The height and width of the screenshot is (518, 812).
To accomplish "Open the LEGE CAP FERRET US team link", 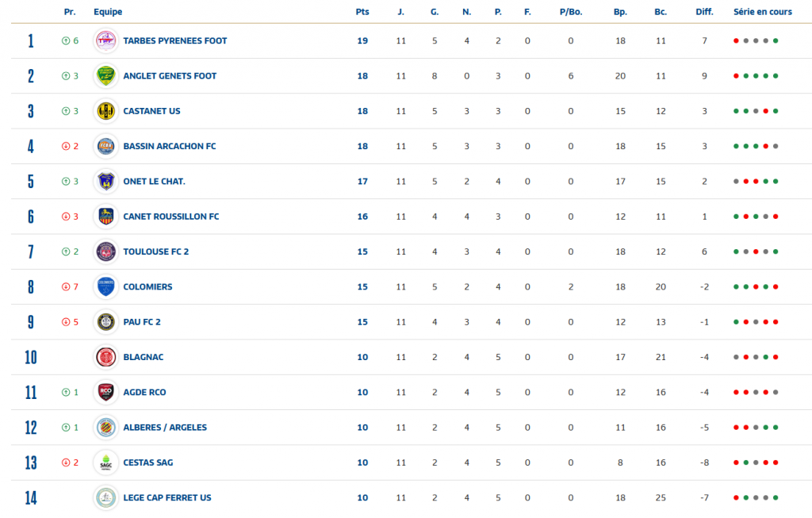I will pyautogui.click(x=167, y=498).
